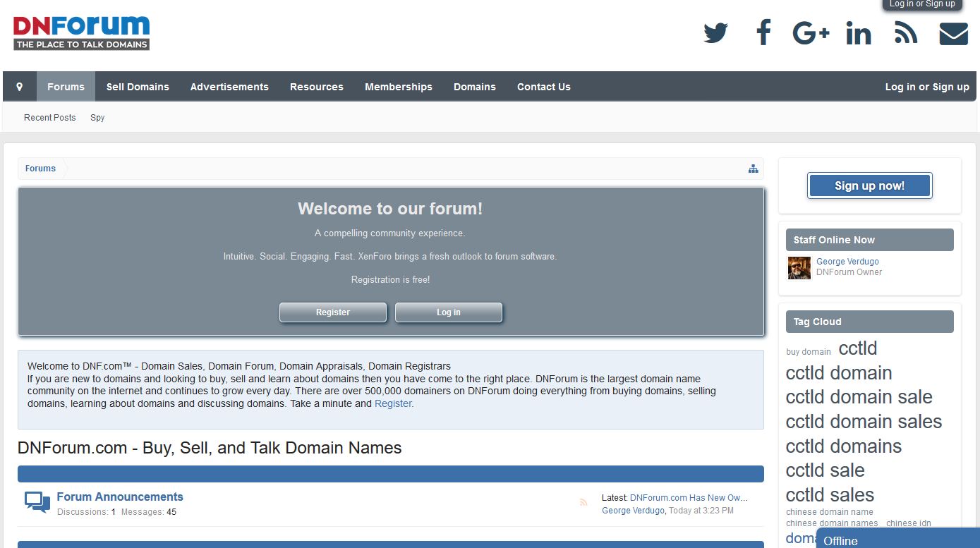Open the latest thread DNForum.com Has New Ow...
This screenshot has width=980, height=548.
[689, 497]
